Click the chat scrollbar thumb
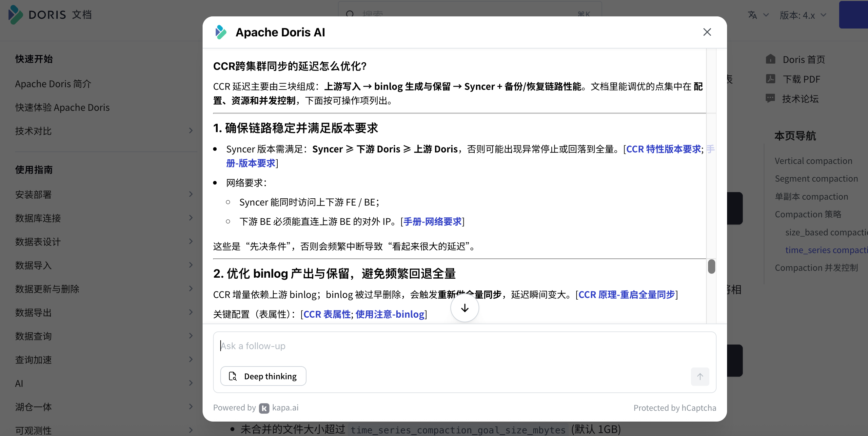 [x=711, y=267]
